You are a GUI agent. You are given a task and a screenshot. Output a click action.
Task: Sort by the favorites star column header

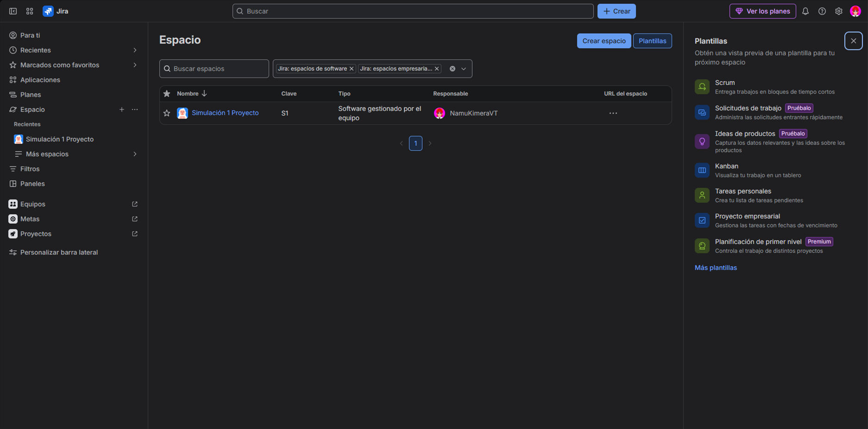(x=167, y=94)
